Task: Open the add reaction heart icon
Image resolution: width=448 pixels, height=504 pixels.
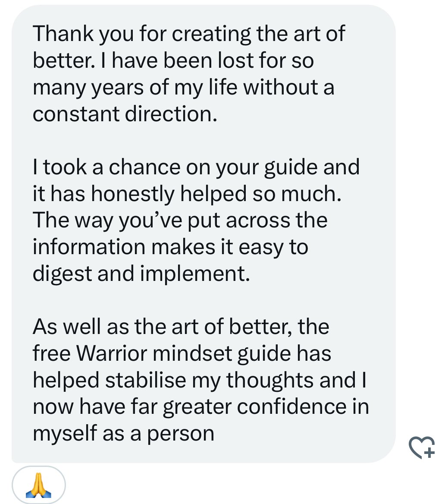Action: 422,447
